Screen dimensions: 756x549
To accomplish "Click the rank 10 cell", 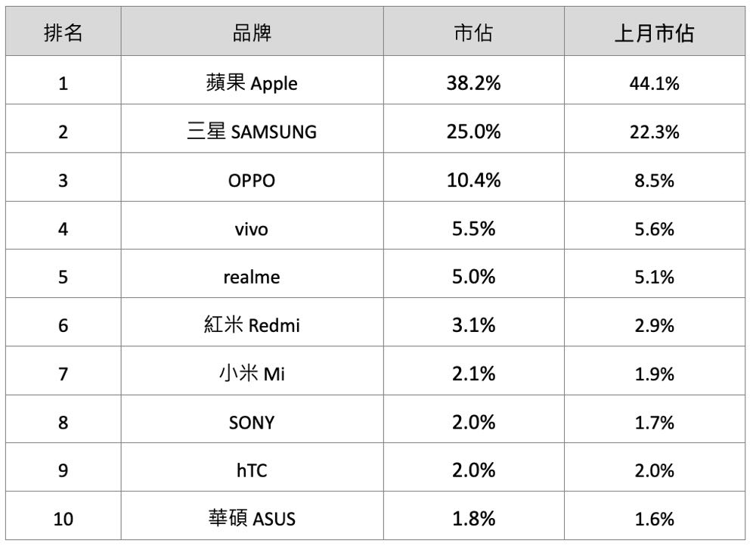I will coord(63,519).
